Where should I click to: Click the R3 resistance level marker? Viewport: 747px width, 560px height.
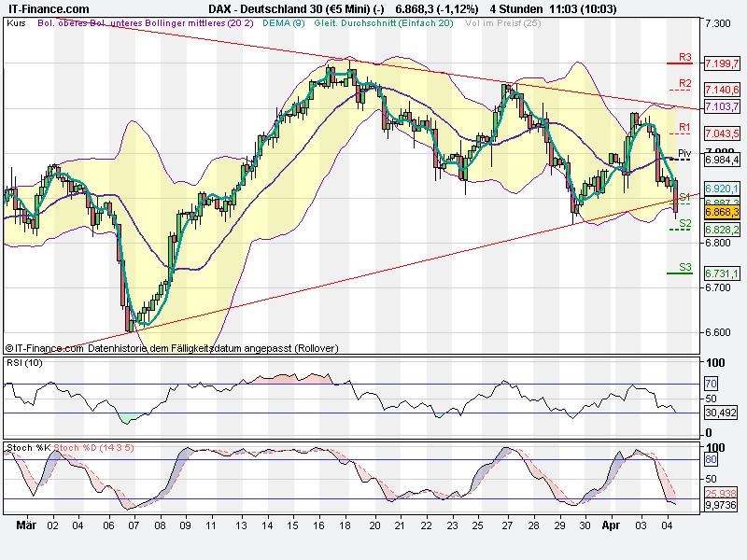[x=684, y=55]
